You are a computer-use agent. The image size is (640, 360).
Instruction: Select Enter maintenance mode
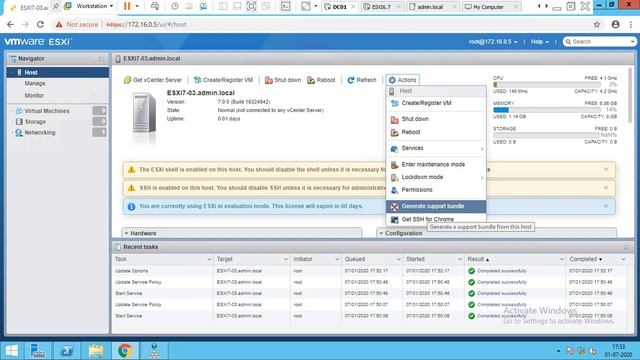436,164
